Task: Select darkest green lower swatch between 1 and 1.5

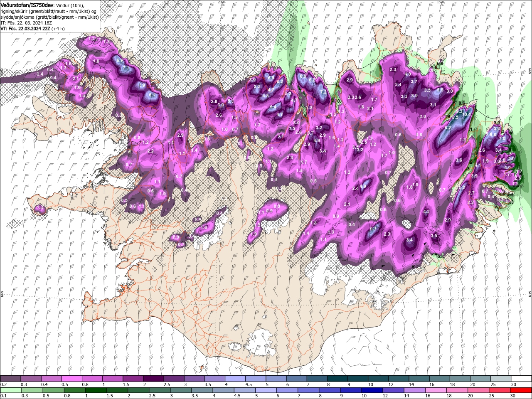Action: pos(96,390)
